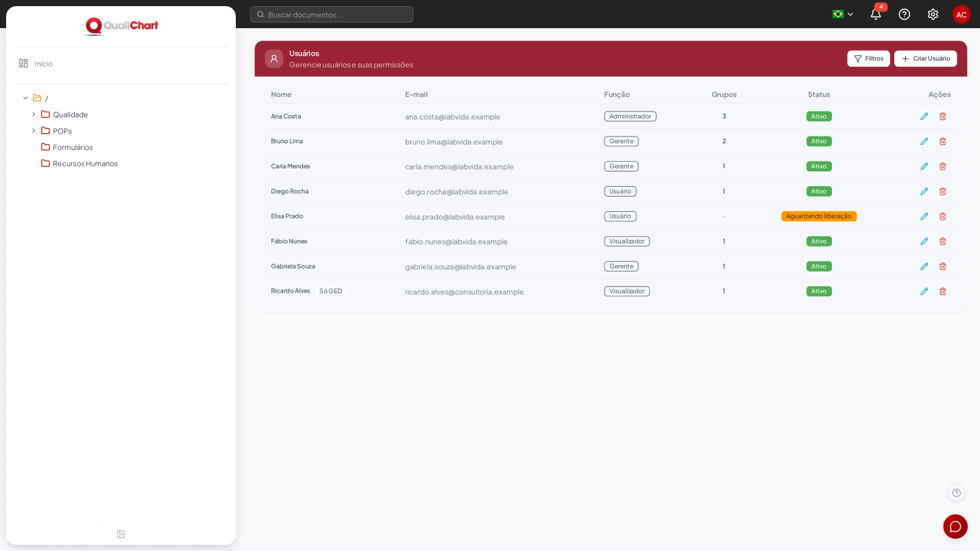Screen dimensions: 980x551
Task: Expand the Qualidade folder
Action: [34, 114]
